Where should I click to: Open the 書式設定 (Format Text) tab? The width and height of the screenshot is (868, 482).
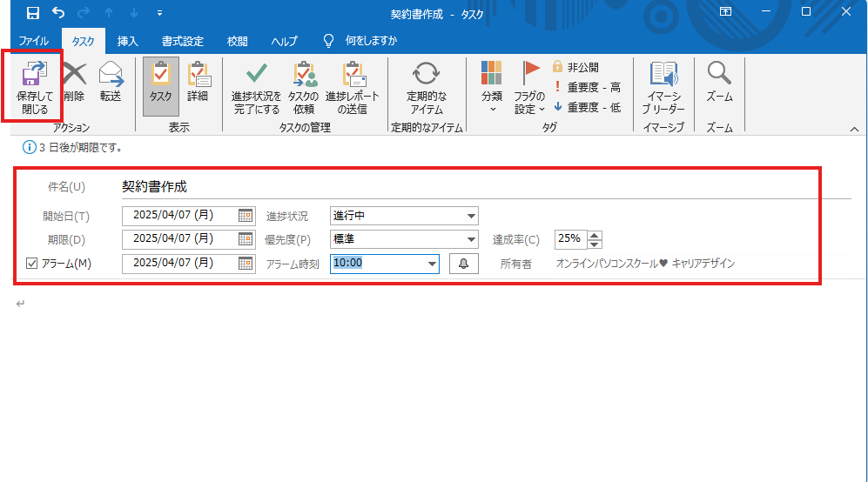pos(183,41)
